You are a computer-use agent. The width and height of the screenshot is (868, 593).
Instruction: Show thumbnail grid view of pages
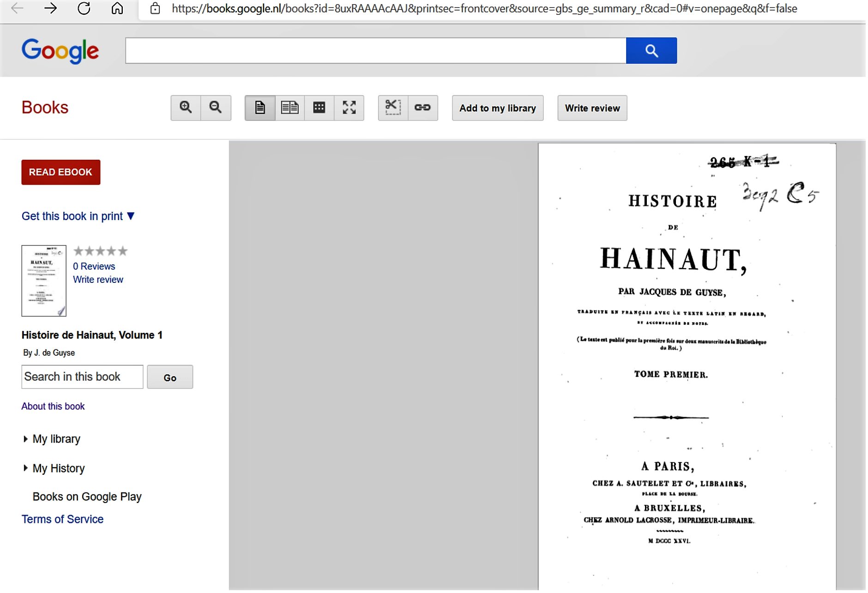tap(319, 108)
